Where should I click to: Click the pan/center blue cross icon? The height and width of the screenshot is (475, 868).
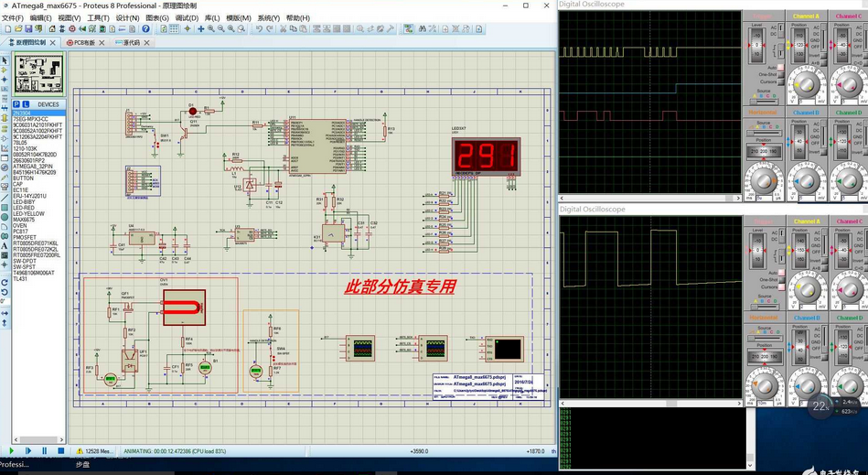pyautogui.click(x=201, y=28)
